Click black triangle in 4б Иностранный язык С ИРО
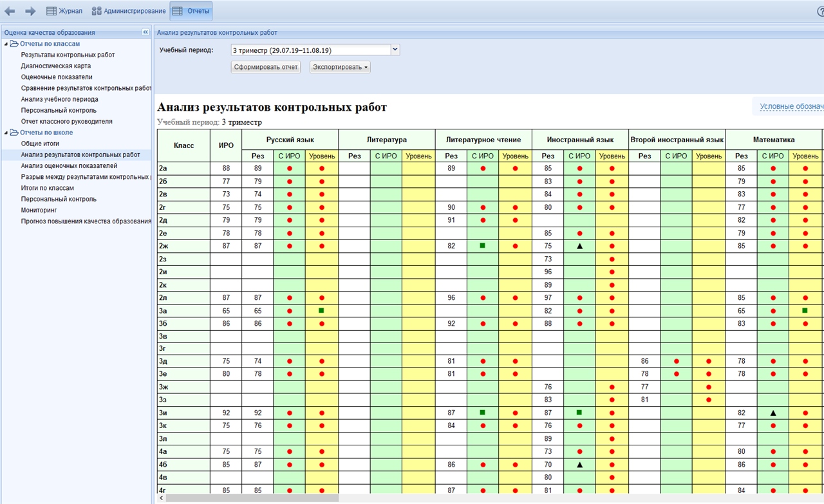 pyautogui.click(x=579, y=464)
